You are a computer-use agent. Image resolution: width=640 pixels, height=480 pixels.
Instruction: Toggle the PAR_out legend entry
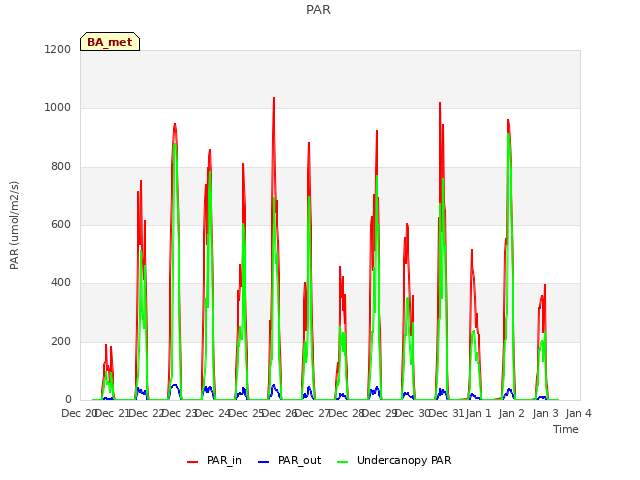[289, 460]
